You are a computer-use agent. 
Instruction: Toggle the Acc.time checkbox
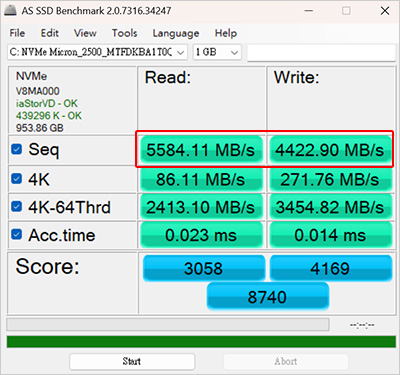point(17,234)
